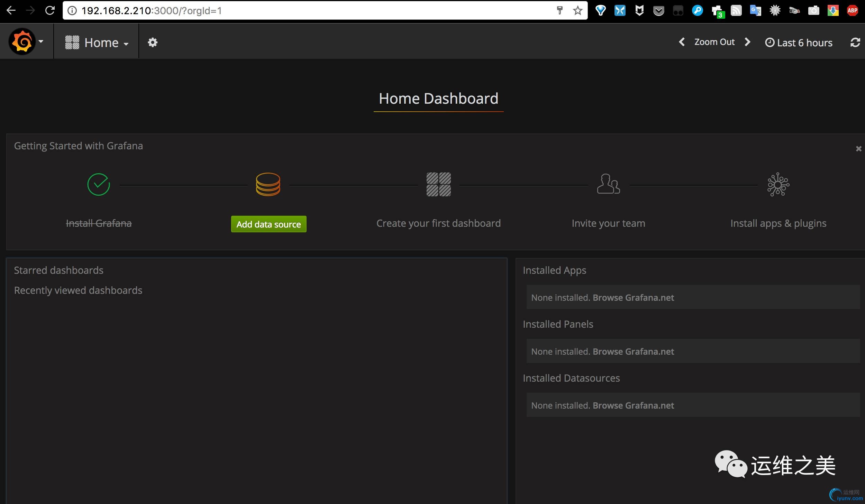Click the browser address bar
Image resolution: width=865 pixels, height=504 pixels.
tap(311, 11)
